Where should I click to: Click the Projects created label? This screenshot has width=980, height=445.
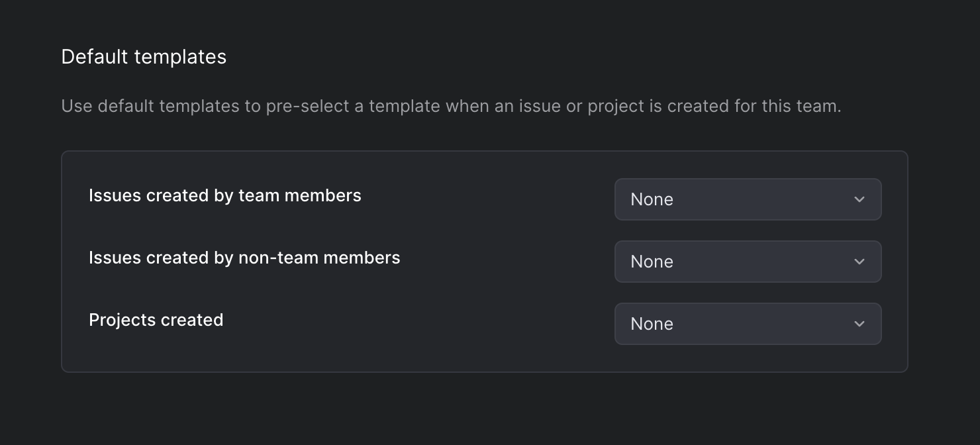(156, 320)
